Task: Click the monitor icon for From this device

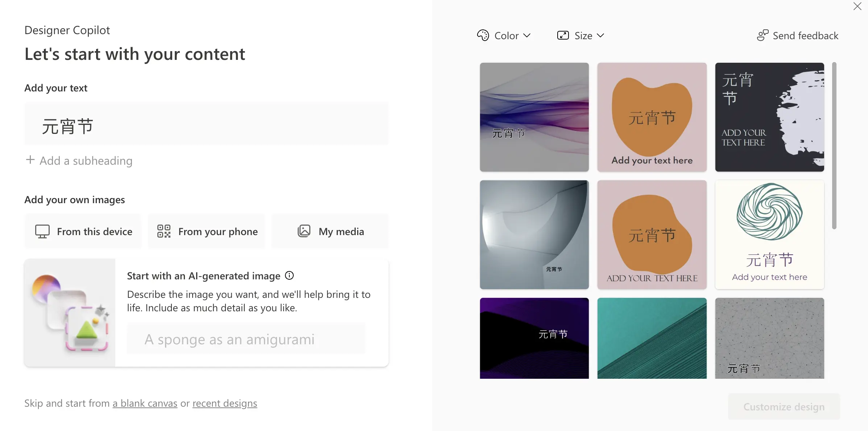Action: (42, 231)
